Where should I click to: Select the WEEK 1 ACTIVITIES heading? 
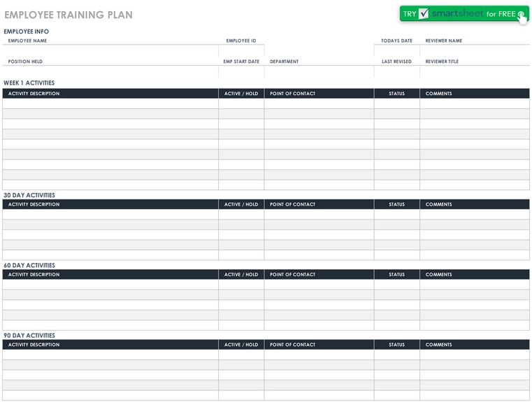coord(29,82)
